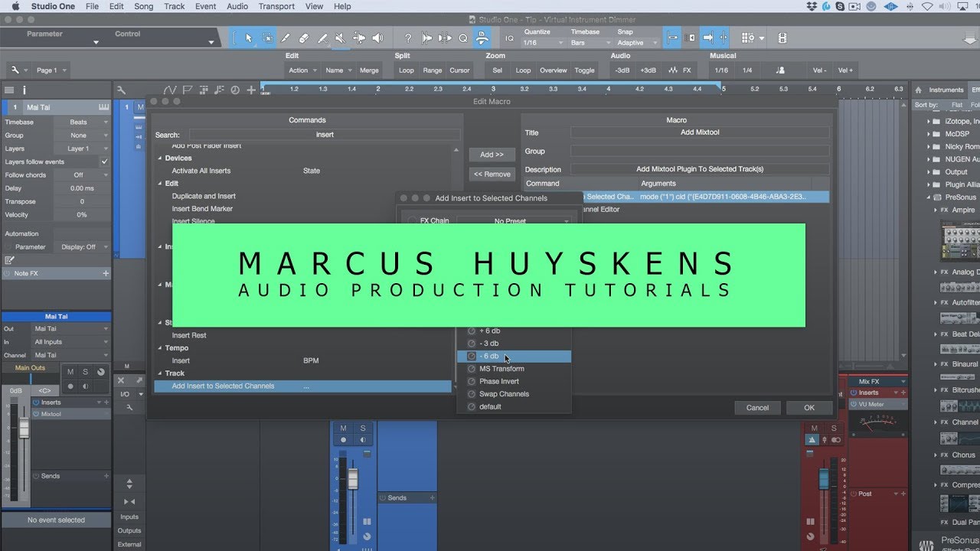Screen dimensions: 980x551
Task: Open the Page 1 dropdown
Action: click(51, 70)
